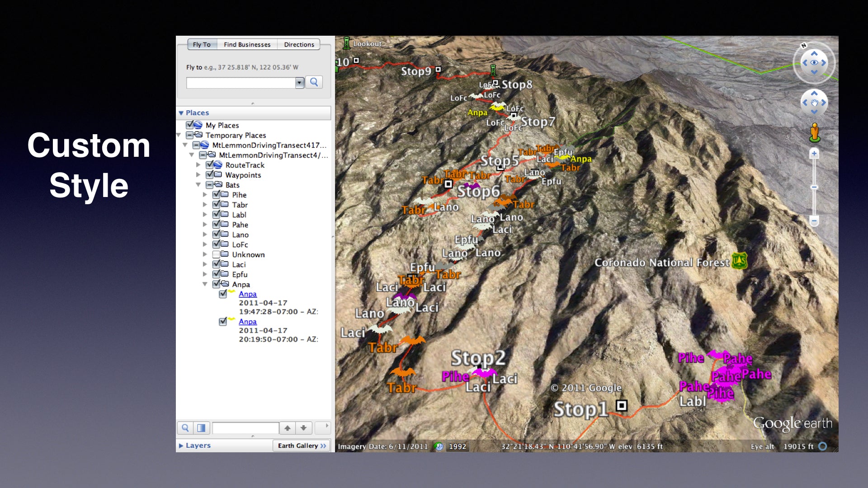
Task: Click the Fly To search magnifier button
Action: (314, 82)
